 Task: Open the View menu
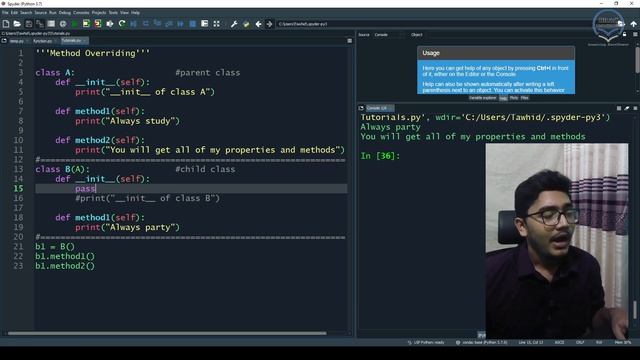pos(124,13)
